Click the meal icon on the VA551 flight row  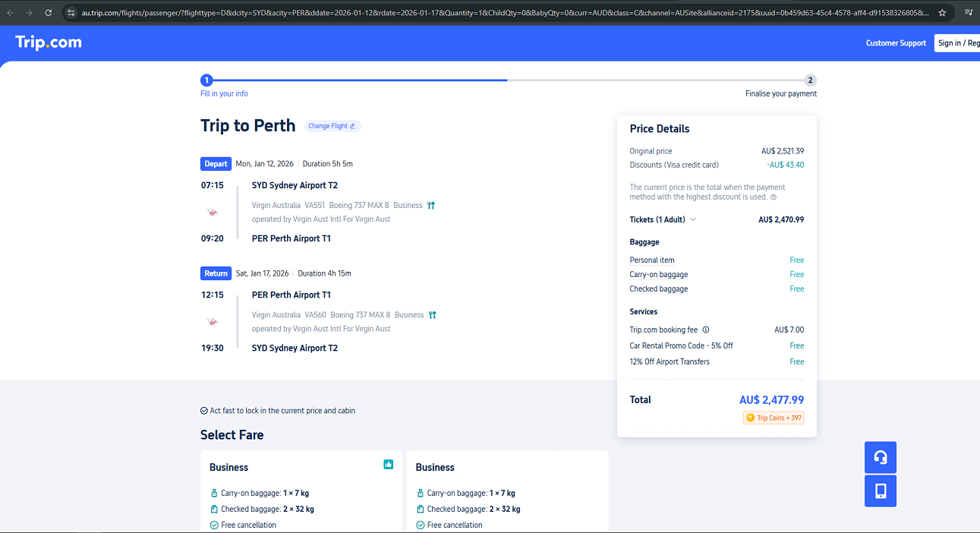(431, 205)
